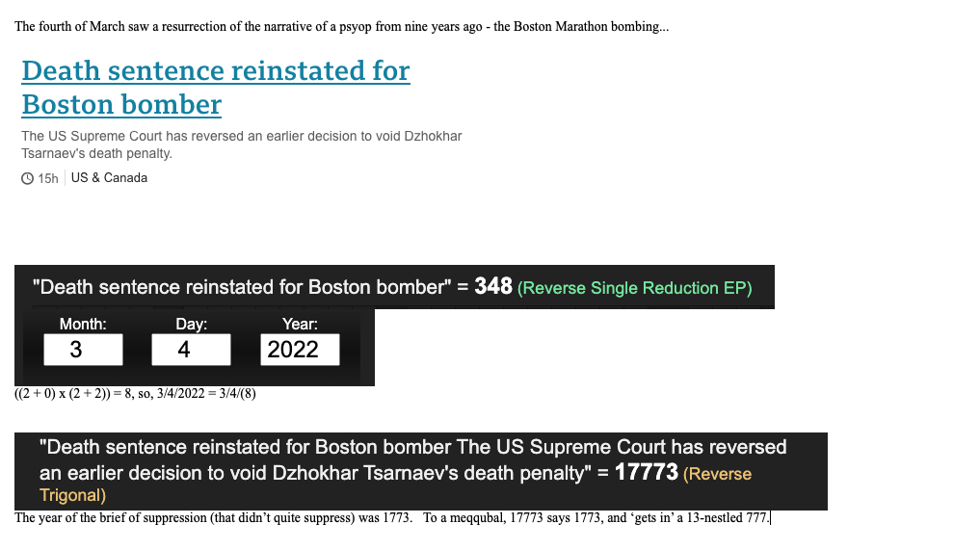
Task: Click the closing paragraph mentioning year 1773
Action: click(x=392, y=518)
